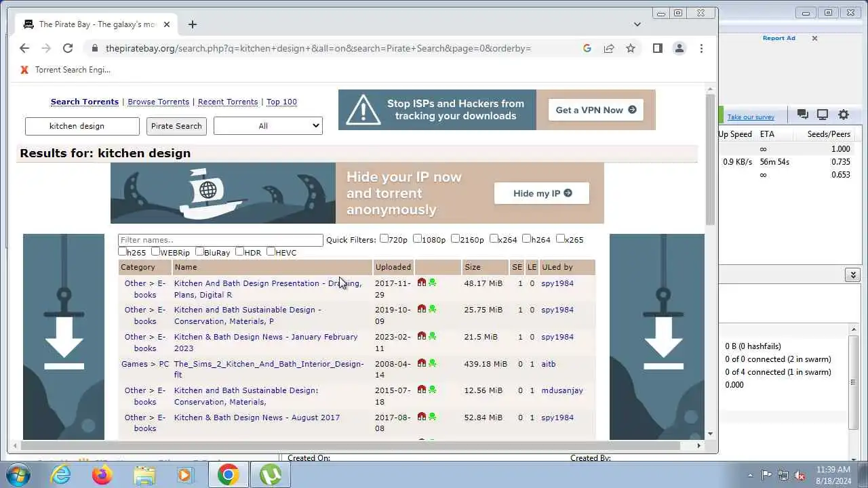Click magnet link for the 25.75 MiB torrent
Screen dimensions: 868x488
(x=422, y=309)
